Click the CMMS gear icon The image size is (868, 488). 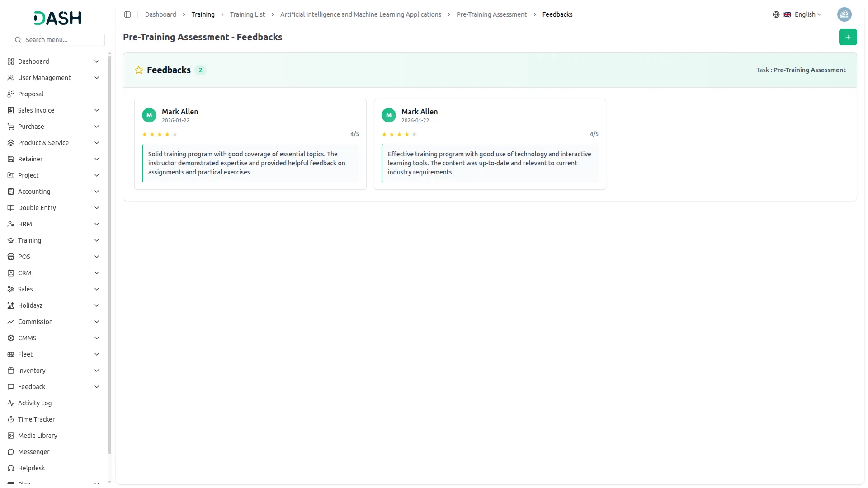(11, 338)
